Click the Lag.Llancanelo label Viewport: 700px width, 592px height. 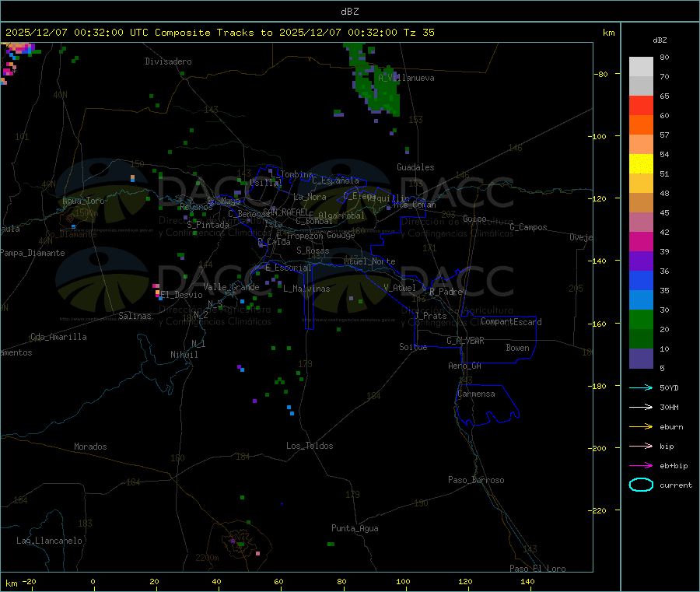49,541
